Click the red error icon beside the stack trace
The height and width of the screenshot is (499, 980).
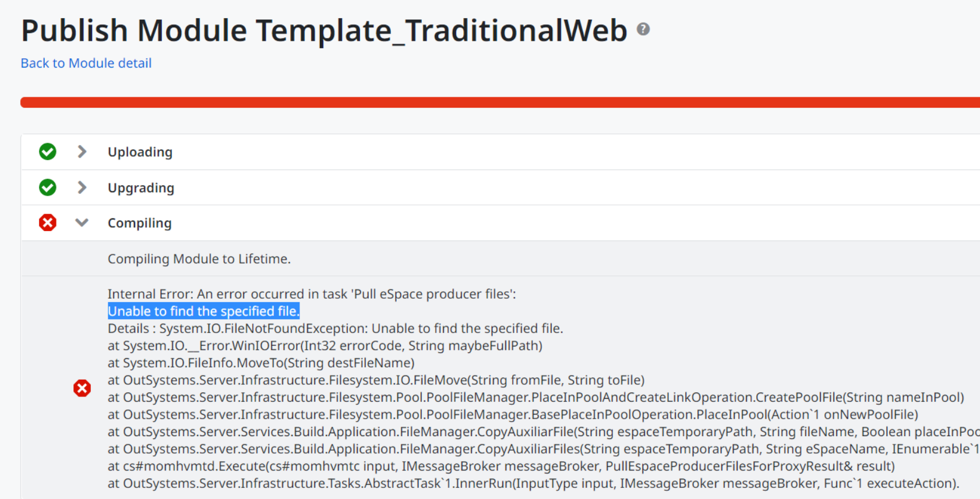pyautogui.click(x=82, y=388)
